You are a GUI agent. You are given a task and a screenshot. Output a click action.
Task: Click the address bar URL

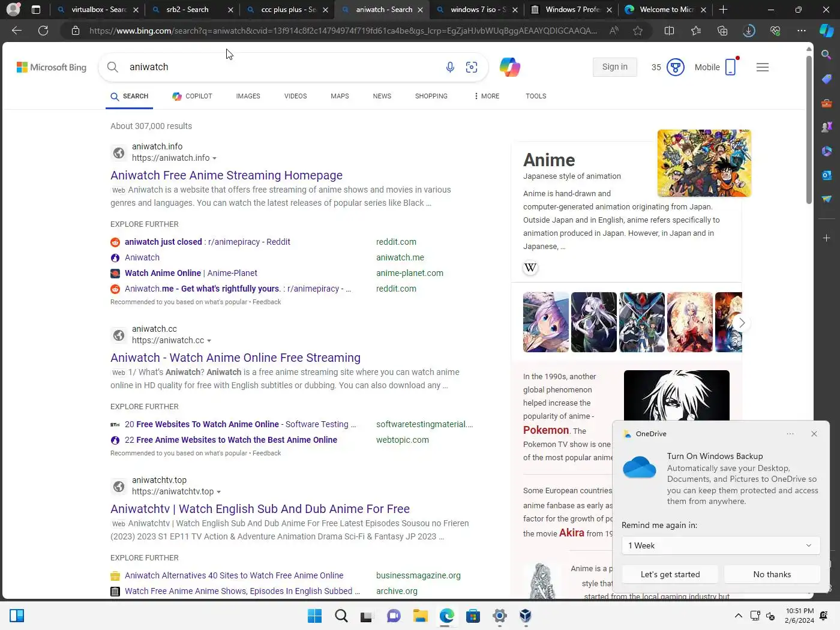coord(343,31)
